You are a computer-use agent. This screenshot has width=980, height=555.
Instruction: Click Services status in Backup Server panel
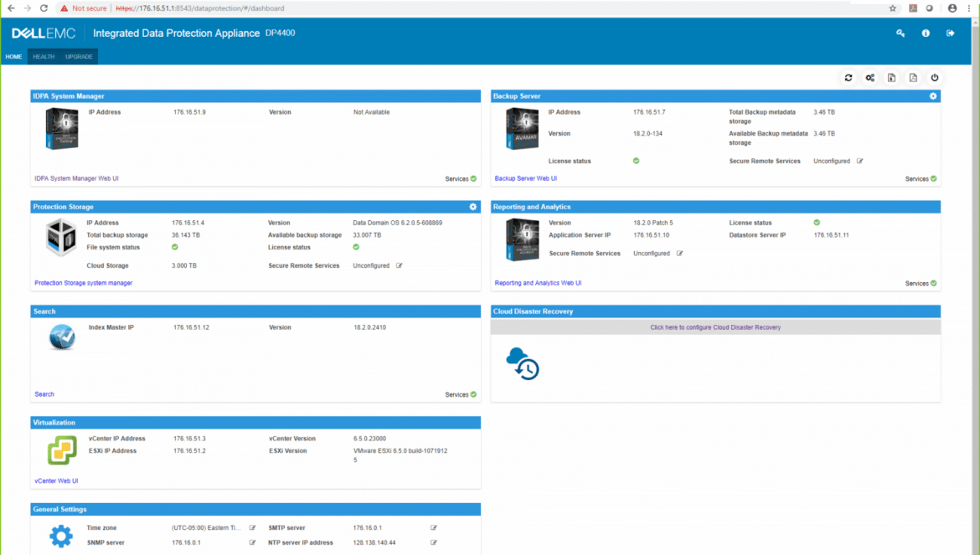921,179
